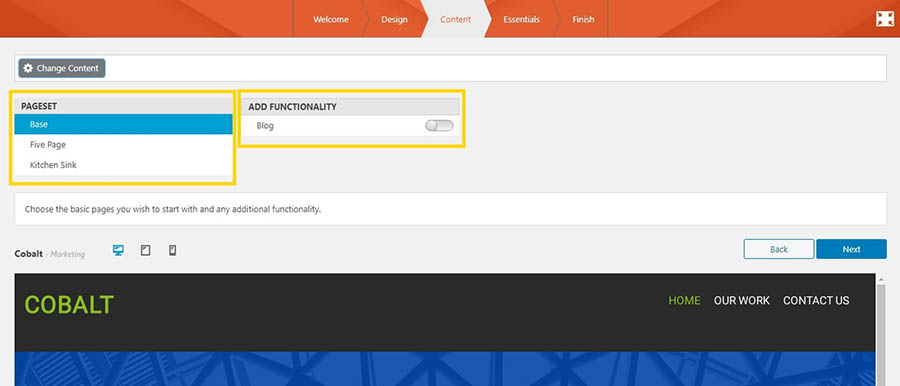Go to the Design wizard step
The image size is (900, 386).
(x=394, y=20)
